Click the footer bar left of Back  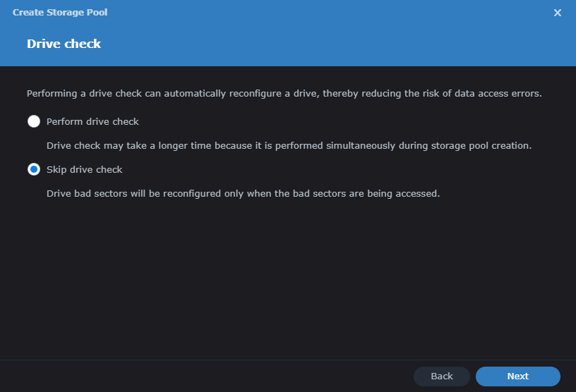[212, 376]
